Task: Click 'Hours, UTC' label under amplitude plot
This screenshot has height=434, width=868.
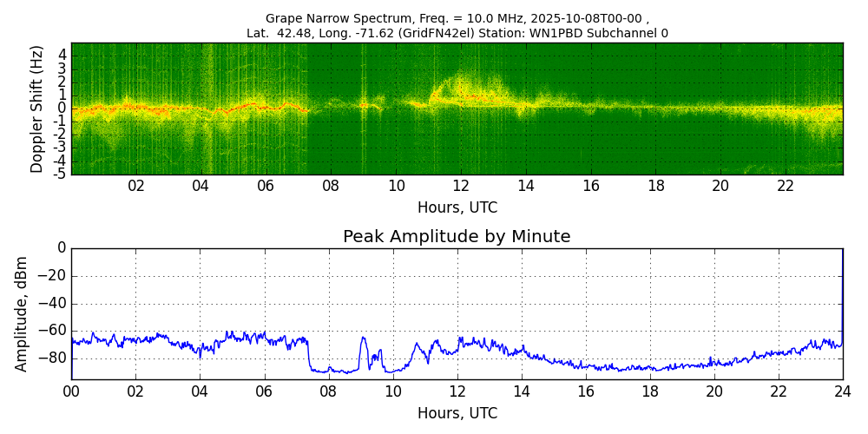Action: click(457, 413)
